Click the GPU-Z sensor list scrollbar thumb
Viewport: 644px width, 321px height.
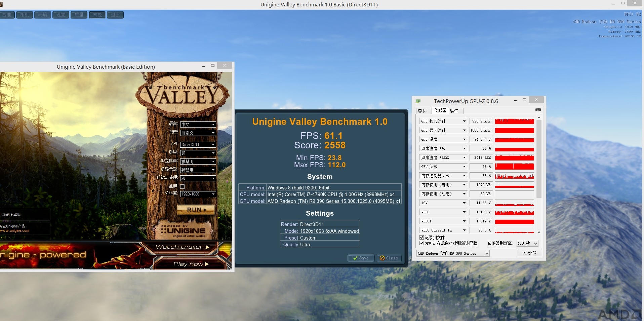click(x=539, y=159)
